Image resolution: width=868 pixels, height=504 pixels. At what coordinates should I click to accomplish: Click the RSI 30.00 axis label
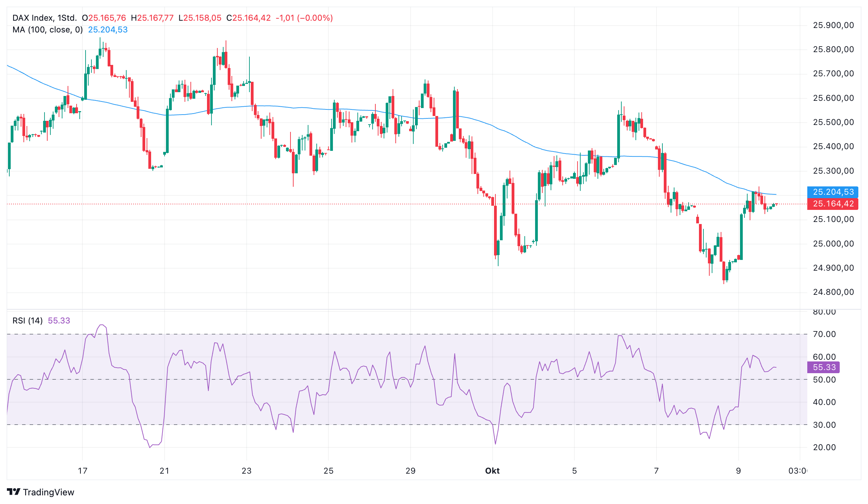coord(824,425)
